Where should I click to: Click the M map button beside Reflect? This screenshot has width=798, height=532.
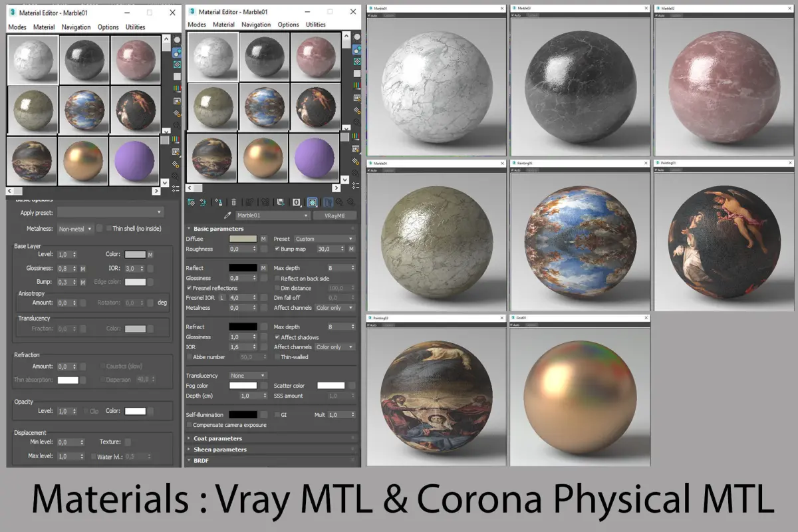tap(263, 268)
